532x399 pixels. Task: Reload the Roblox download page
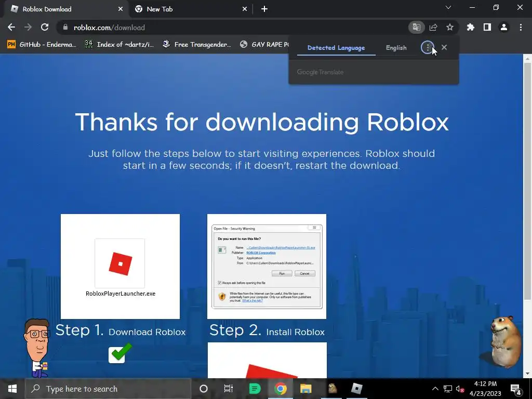(x=45, y=27)
